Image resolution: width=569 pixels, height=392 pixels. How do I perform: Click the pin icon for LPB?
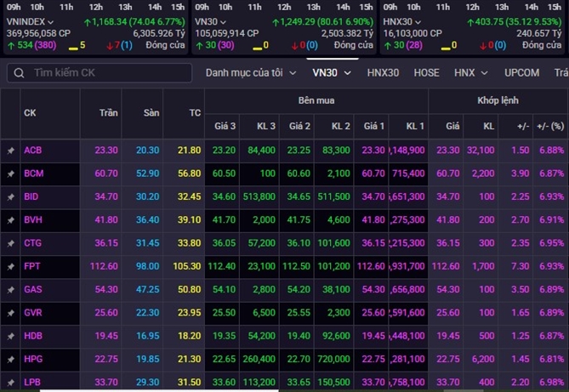pyautogui.click(x=10, y=382)
